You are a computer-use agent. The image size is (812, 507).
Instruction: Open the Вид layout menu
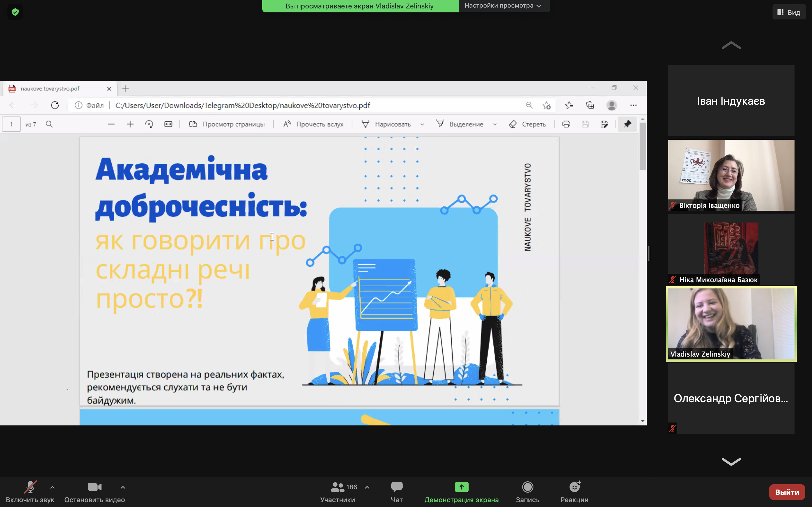(789, 12)
